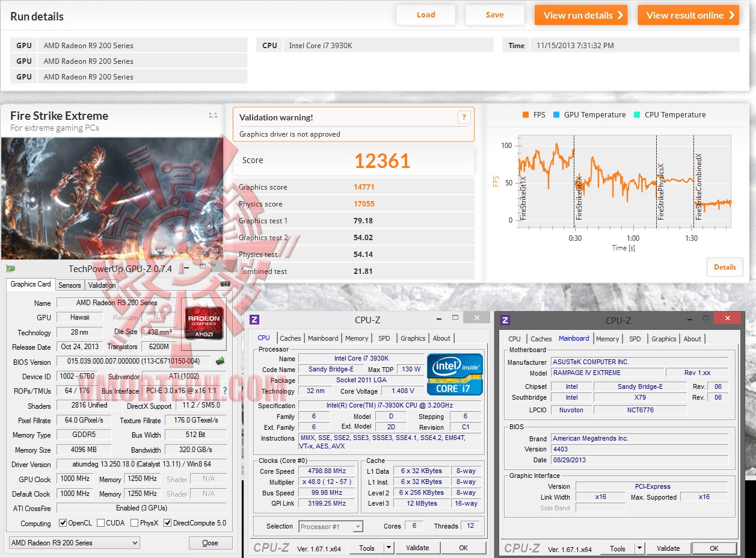This screenshot has height=558, width=756.
Task: Toggle the orange FPS legend swatch
Action: click(525, 115)
